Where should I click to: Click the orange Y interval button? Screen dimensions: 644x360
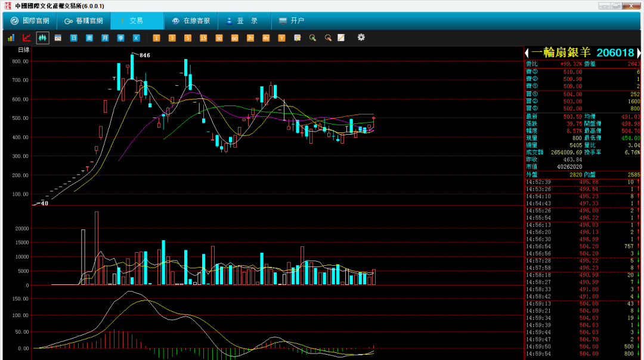click(x=281, y=38)
